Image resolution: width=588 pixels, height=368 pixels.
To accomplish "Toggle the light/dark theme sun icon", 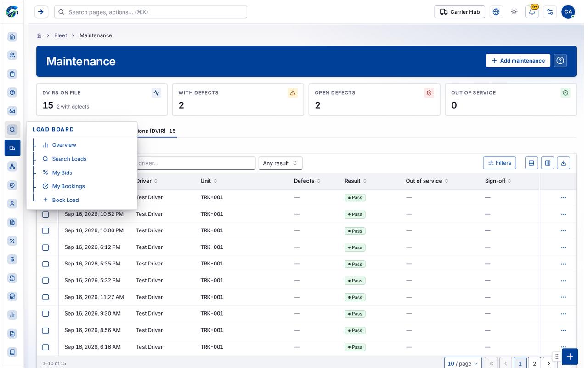I will 514,12.
